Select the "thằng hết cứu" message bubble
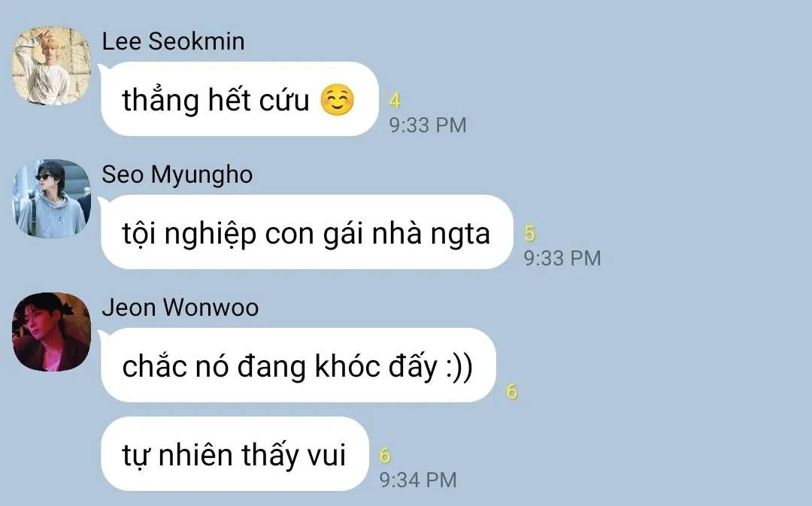 coord(240,99)
